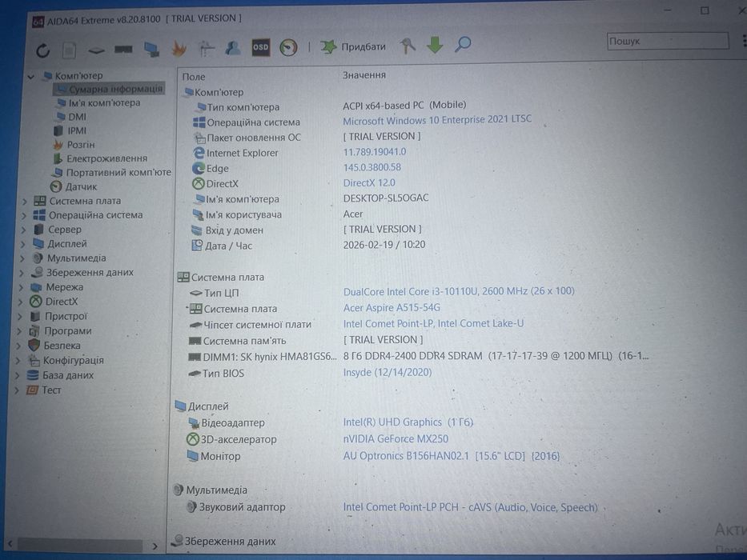The height and width of the screenshot is (560, 747).
Task: Click the green download update arrow
Action: [435, 46]
